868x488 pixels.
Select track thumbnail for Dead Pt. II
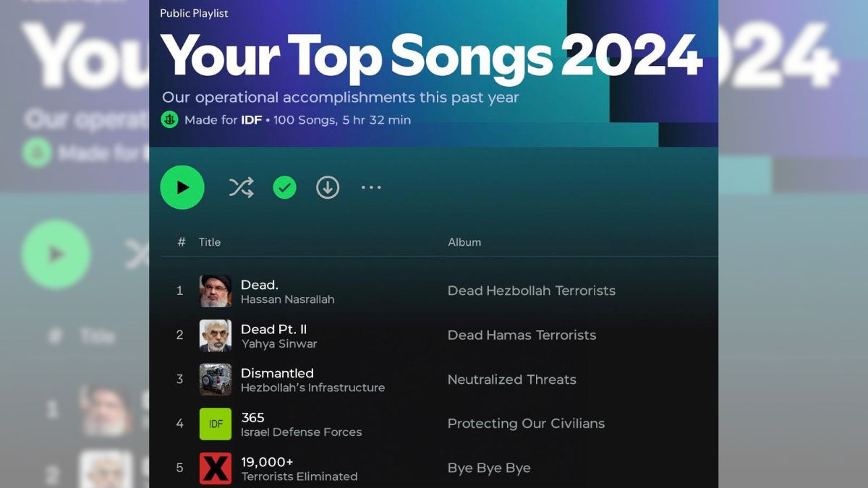click(216, 335)
